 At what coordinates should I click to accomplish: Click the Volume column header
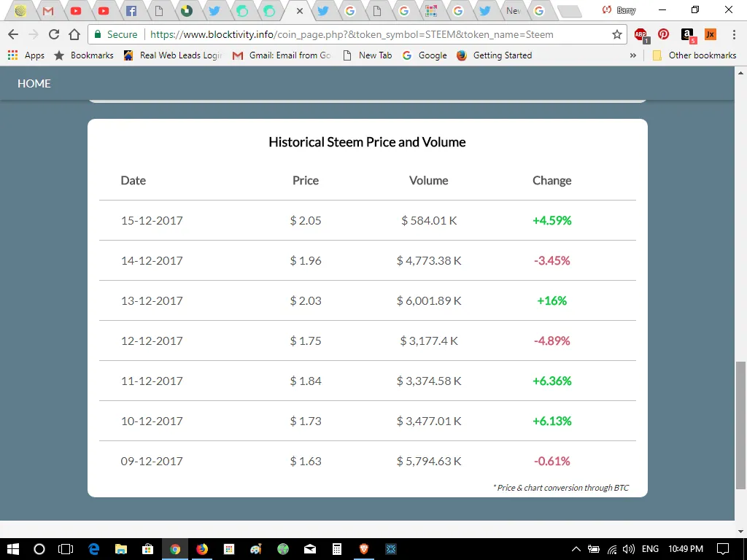[428, 181]
